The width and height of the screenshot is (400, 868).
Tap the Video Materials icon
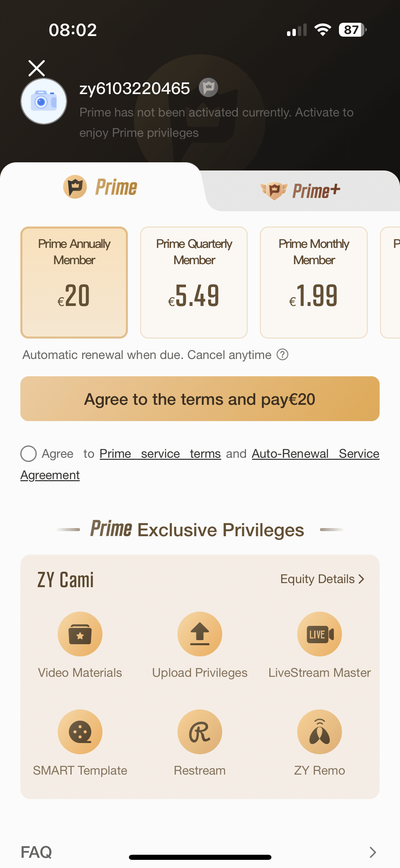point(80,634)
